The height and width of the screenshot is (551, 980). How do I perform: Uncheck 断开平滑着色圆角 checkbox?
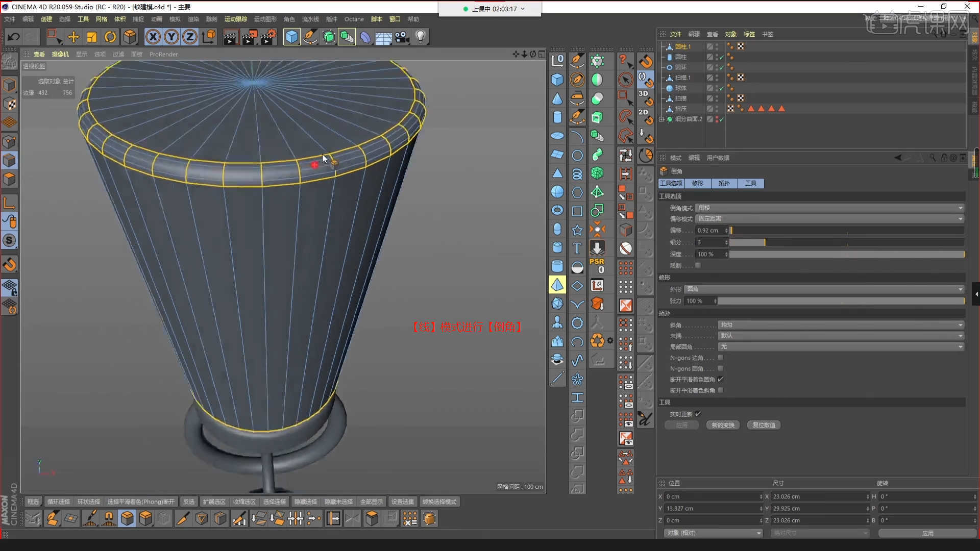coord(720,379)
